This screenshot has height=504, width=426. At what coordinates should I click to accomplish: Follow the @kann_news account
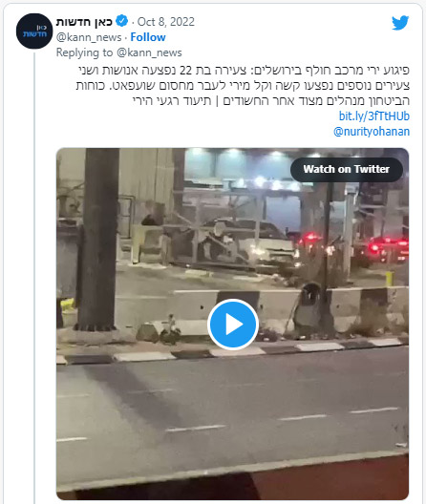[x=148, y=37]
